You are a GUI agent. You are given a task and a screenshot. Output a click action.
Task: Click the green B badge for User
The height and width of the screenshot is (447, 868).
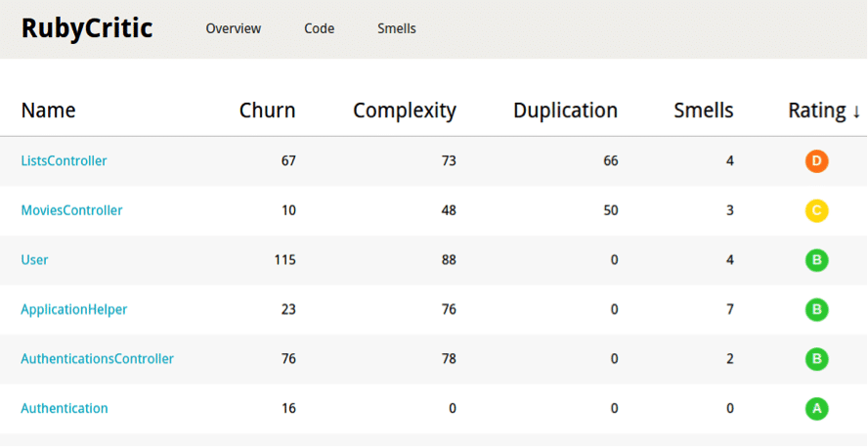click(817, 260)
